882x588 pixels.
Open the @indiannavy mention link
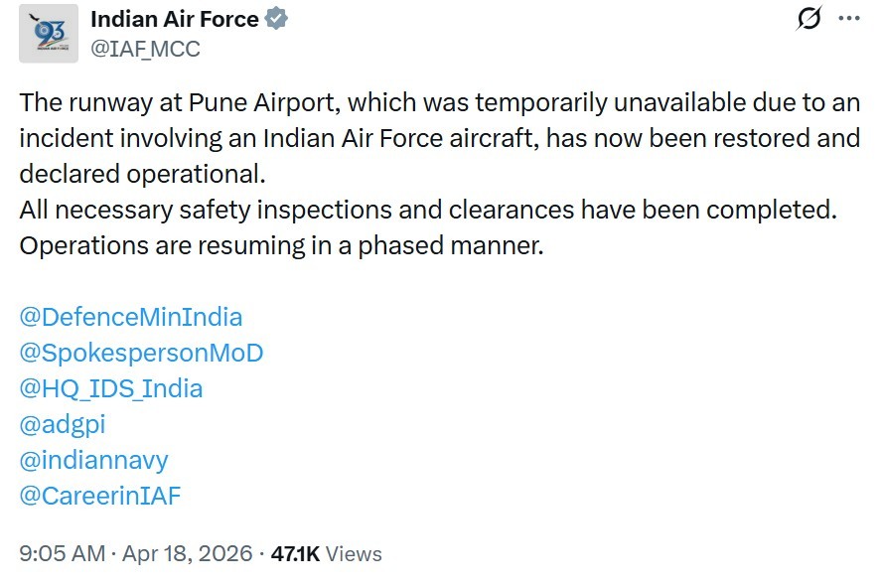94,460
